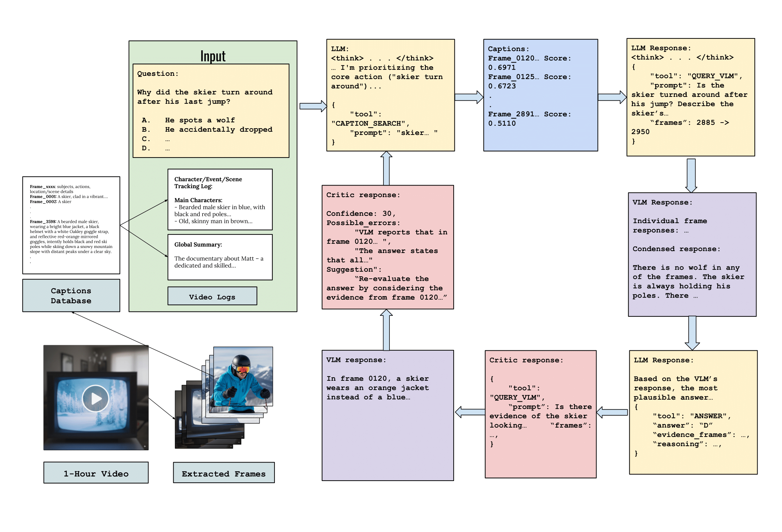The width and height of the screenshot is (782, 532).
Task: Click the skier extracted frame image
Action: [x=243, y=376]
